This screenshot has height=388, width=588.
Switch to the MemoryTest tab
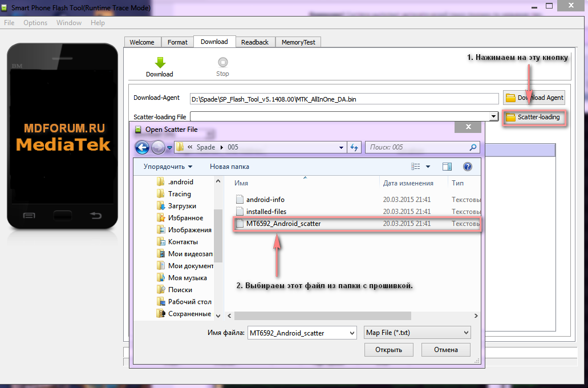[x=298, y=42]
